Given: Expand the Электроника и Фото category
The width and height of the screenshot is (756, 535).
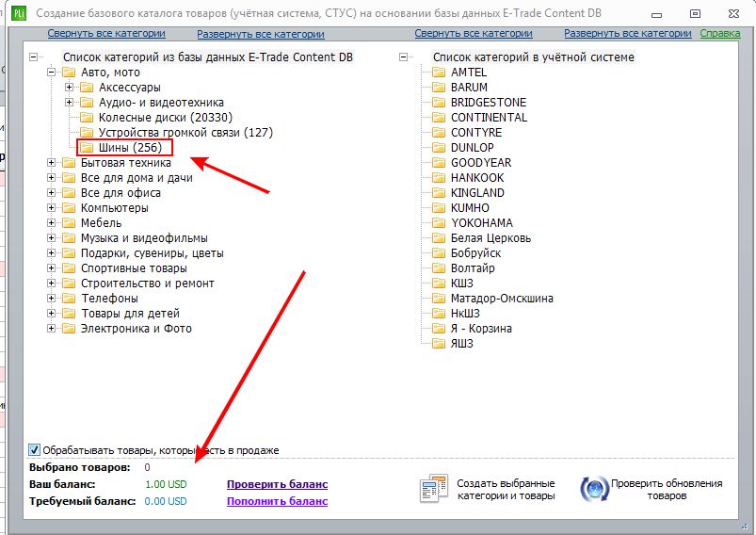Looking at the screenshot, I should 51,329.
